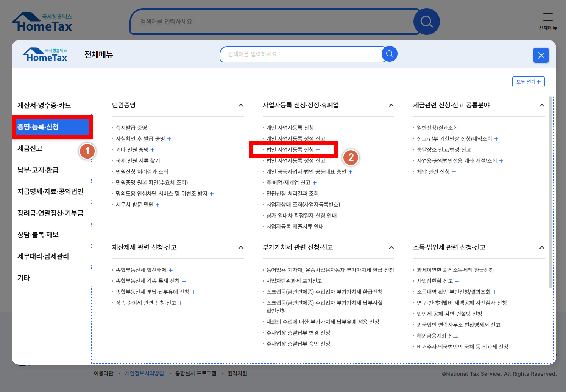566x392 pixels.
Task: Collapse the 사업자등록 신청·정정·휴폐업 section
Action: coord(391,106)
